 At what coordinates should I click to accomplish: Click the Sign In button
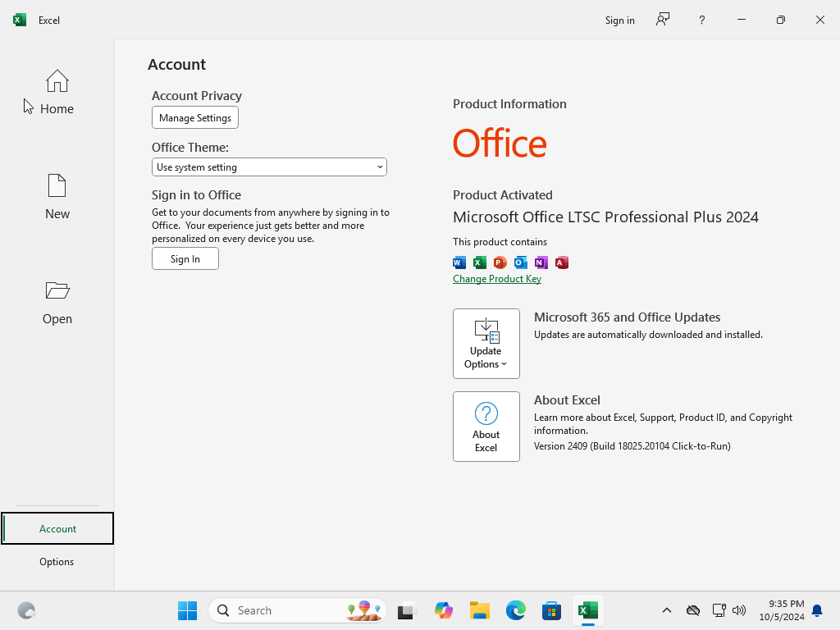[x=185, y=258]
